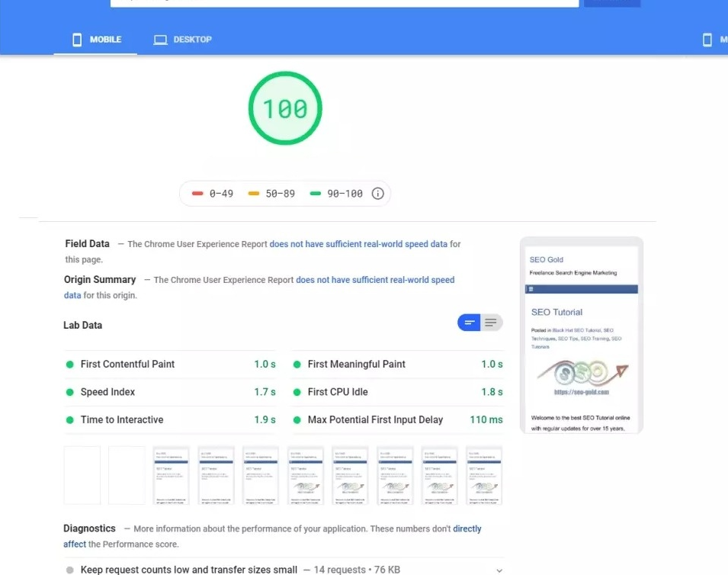
Task: Open the last filmstrip screenshot thumbnail
Action: (484, 475)
